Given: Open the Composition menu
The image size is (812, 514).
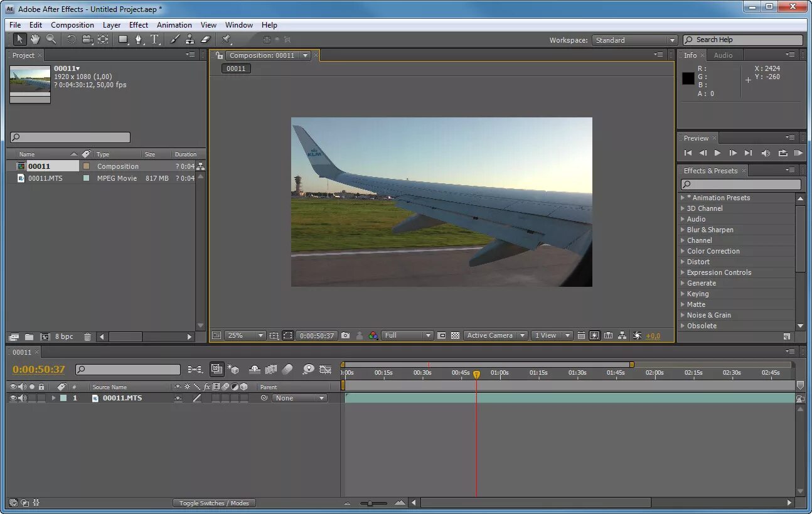Looking at the screenshot, I should tap(72, 25).
